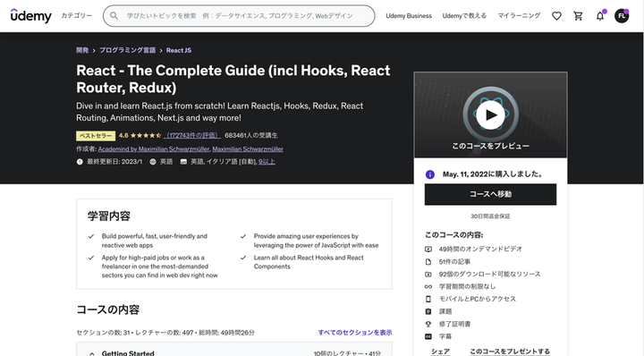The width and height of the screenshot is (644, 356).
Task: Click the 字幕 captions icon
Action: tap(428, 336)
